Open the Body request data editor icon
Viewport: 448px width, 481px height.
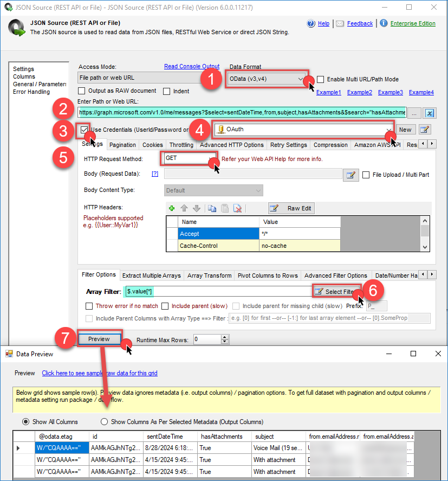pyautogui.click(x=350, y=174)
